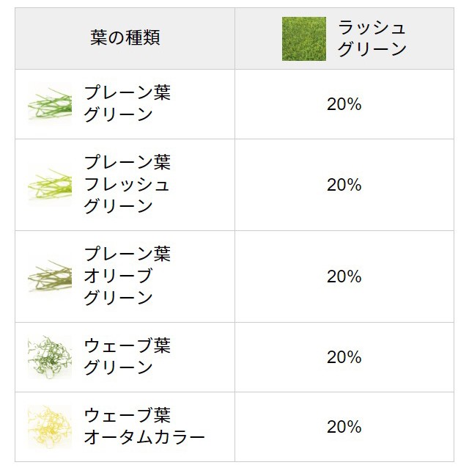The height and width of the screenshot is (476, 469).
Task: Click the ウェーブ葉 オータムカラー label text
Action: coord(144,427)
